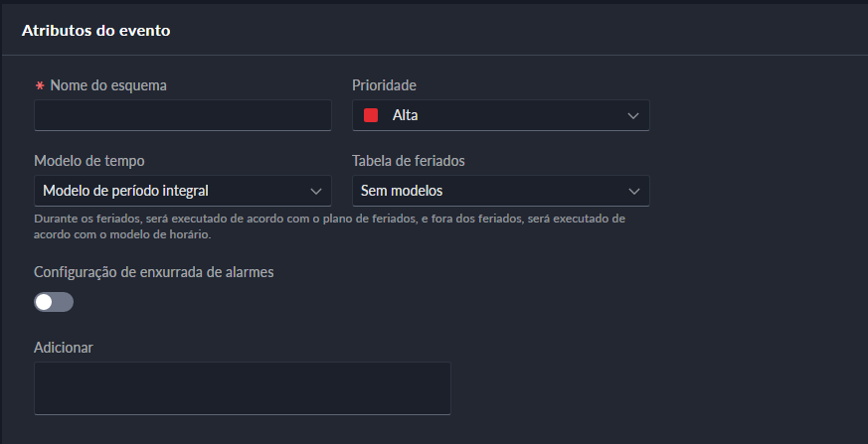
Task: Focus the Adicionar text area
Action: (242, 387)
